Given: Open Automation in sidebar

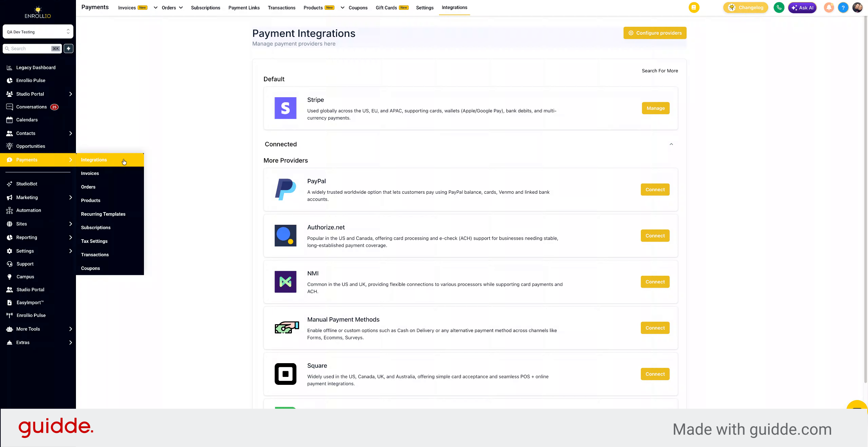Looking at the screenshot, I should 29,210.
